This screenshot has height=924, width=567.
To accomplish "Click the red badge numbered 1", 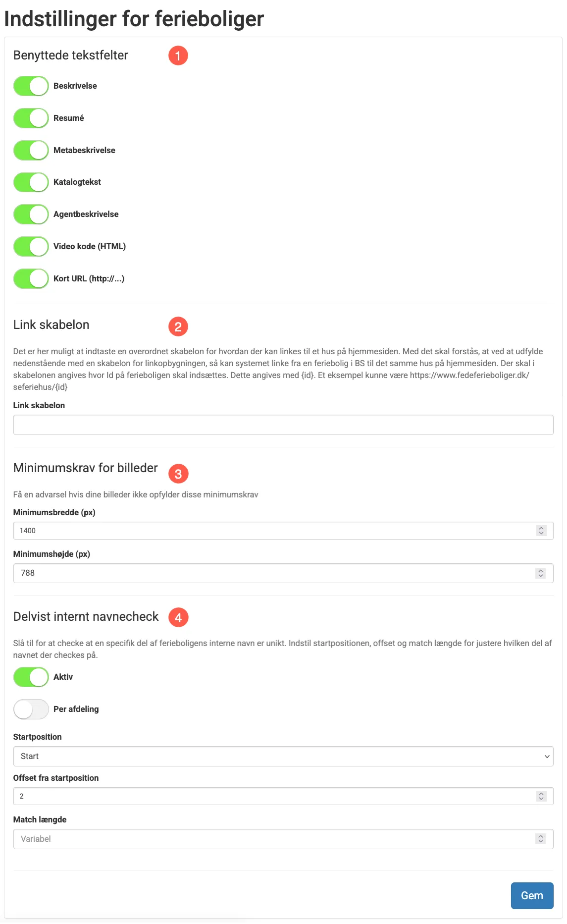I will 179,55.
